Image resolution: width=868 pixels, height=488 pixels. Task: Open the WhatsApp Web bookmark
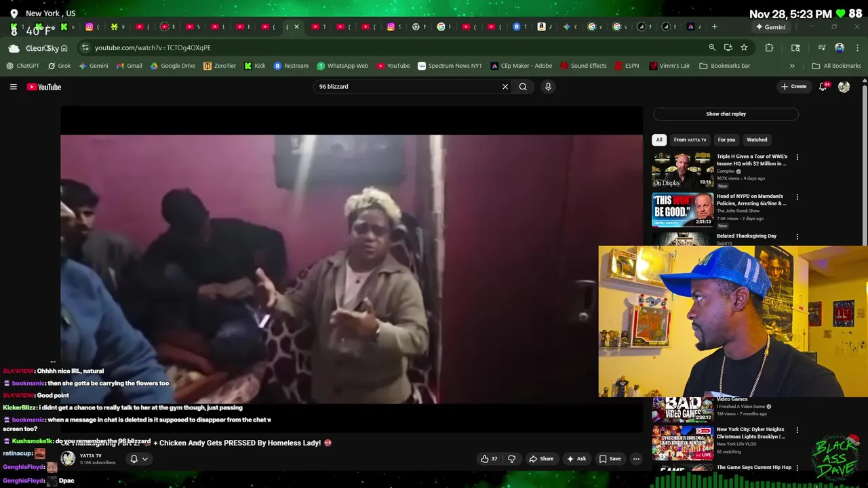click(342, 66)
